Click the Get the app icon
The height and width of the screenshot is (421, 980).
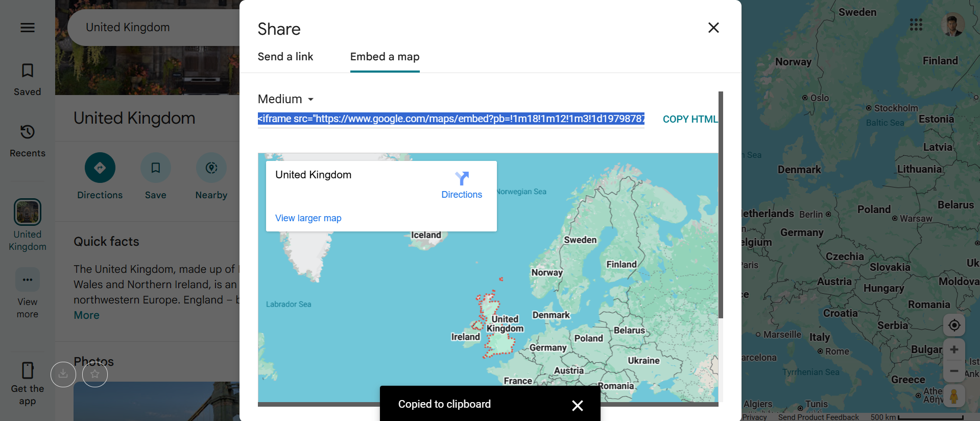click(28, 370)
